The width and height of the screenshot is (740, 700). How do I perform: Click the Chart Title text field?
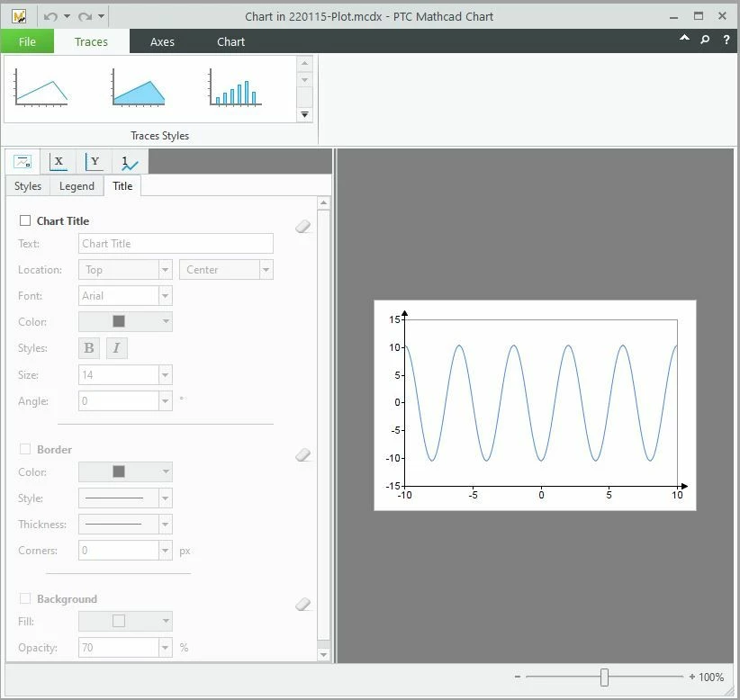coord(176,244)
